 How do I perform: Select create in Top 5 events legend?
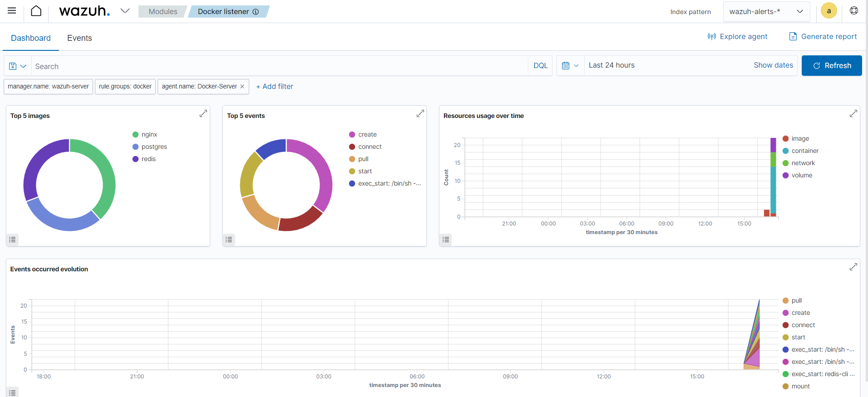click(363, 135)
